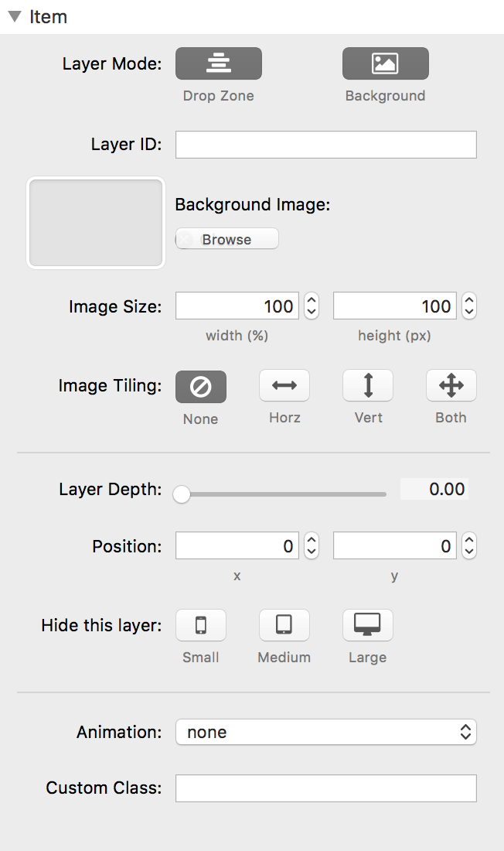The image size is (504, 851).
Task: Click the Layer ID text field
Action: [325, 145]
